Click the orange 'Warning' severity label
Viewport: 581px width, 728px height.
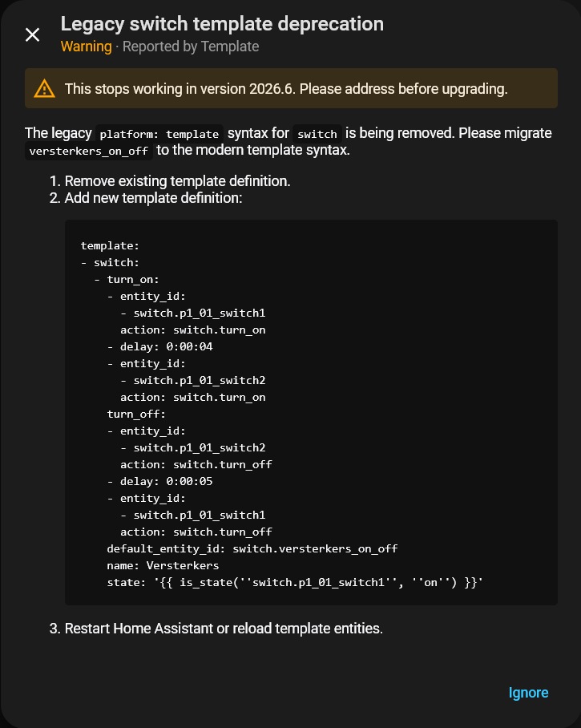(86, 47)
